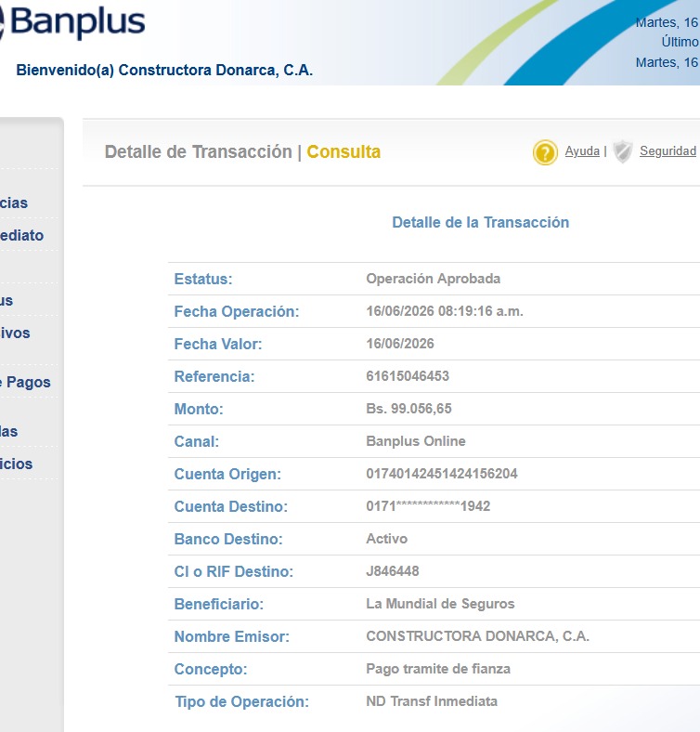Click the 'Consulta' heading text
The width and height of the screenshot is (700, 732).
coord(344,151)
